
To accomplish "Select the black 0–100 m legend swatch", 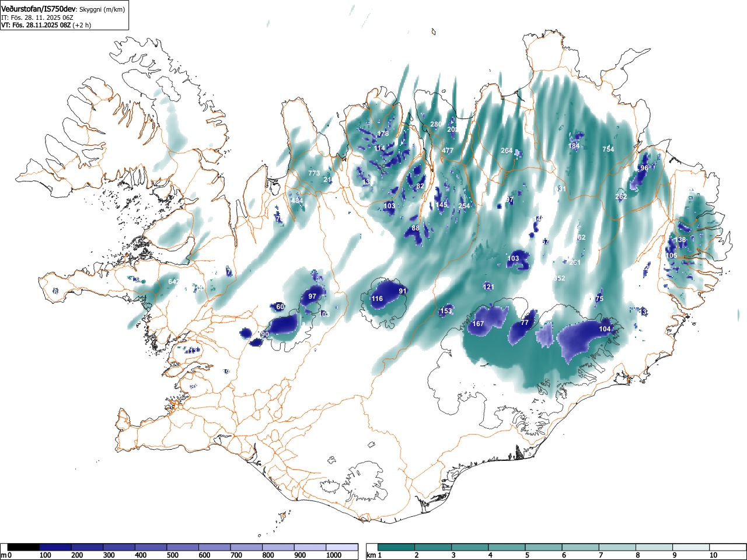I will 24,547.
